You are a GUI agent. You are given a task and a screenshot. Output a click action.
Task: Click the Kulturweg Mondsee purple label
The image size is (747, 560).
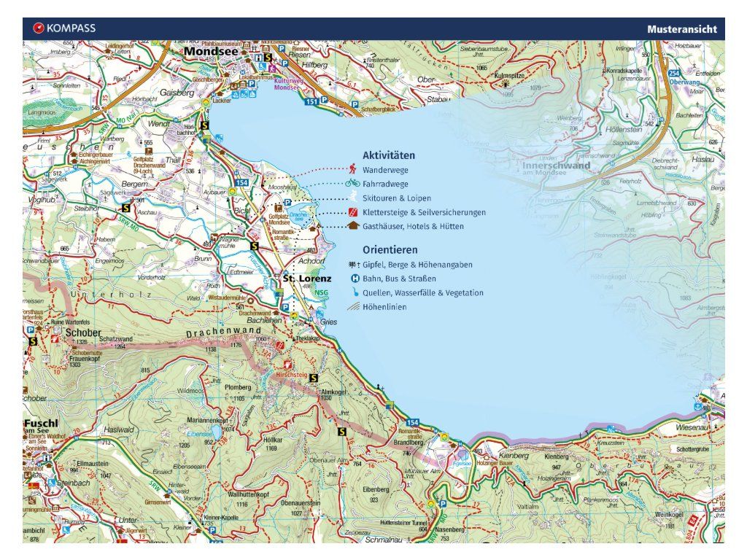(289, 85)
